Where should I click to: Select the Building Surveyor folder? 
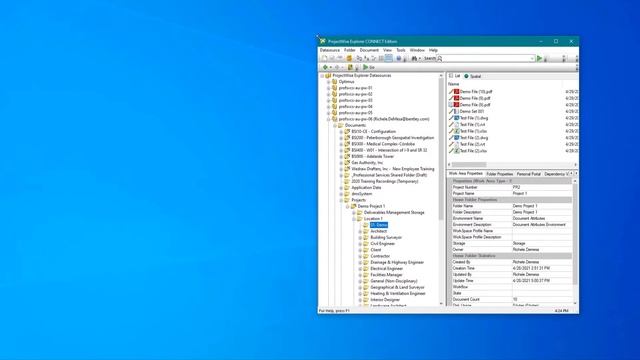point(386,237)
